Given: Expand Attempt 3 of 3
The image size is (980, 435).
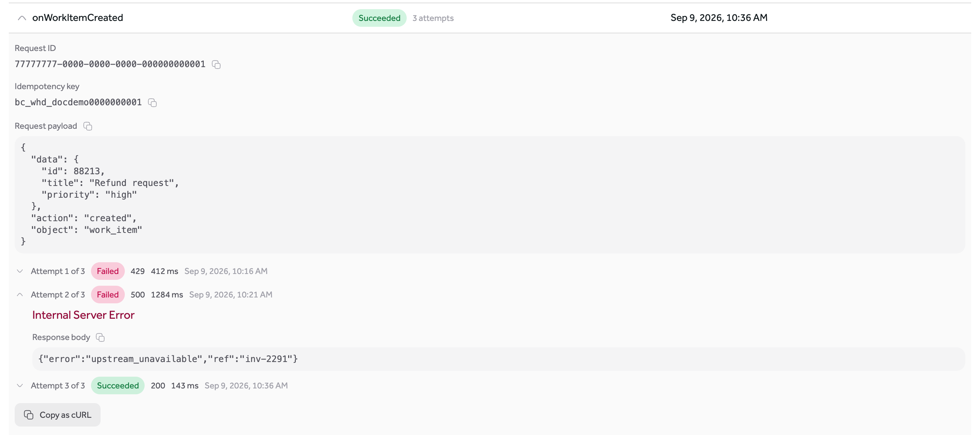Looking at the screenshot, I should [x=20, y=385].
